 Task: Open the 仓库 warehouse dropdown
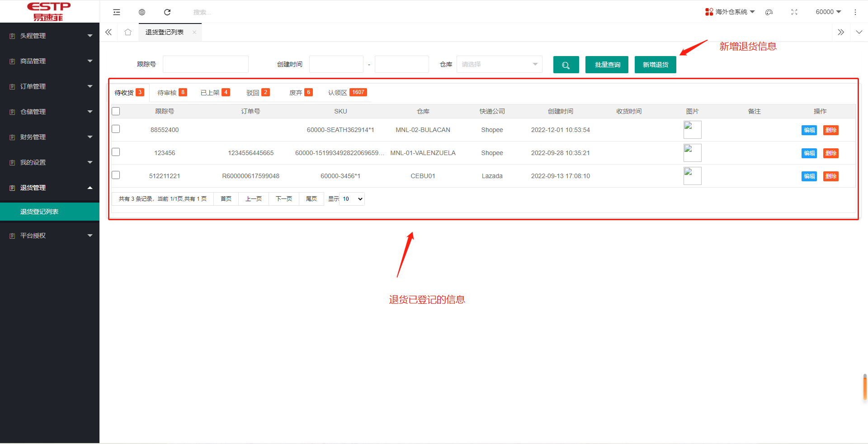pyautogui.click(x=499, y=64)
